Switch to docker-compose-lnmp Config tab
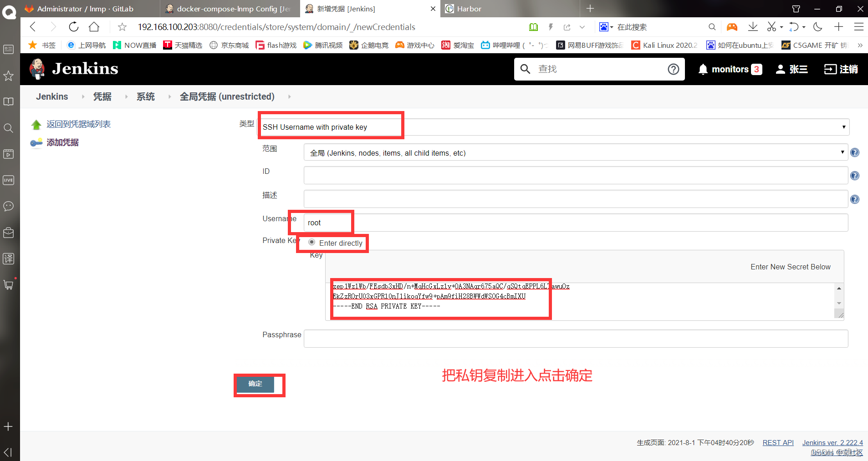 230,9
